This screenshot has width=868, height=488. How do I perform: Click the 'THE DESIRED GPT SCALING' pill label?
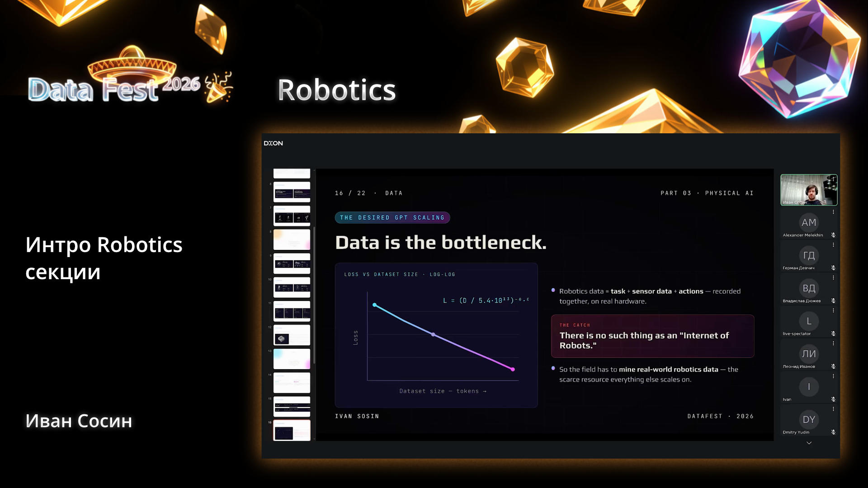[x=392, y=218]
